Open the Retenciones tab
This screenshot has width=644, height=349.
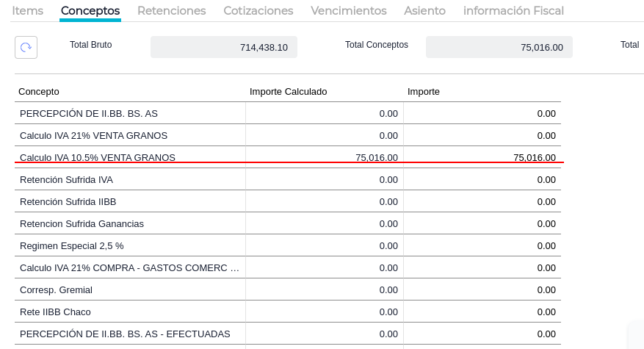171,11
